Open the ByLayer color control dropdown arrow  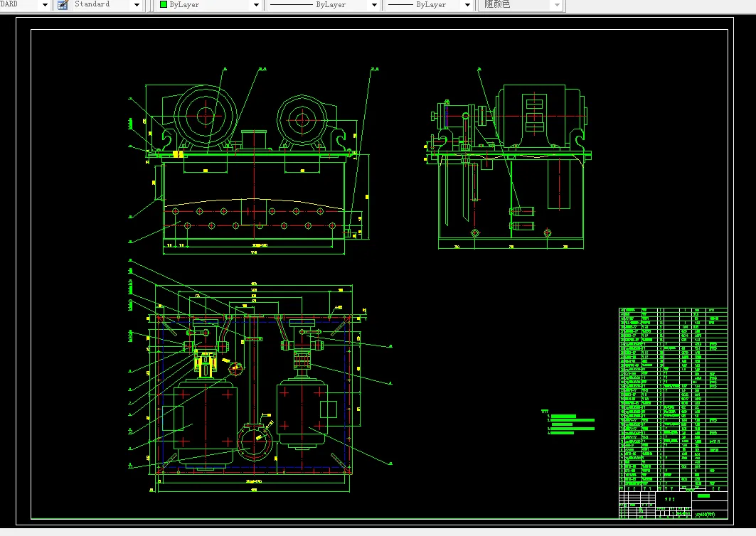pyautogui.click(x=256, y=5)
